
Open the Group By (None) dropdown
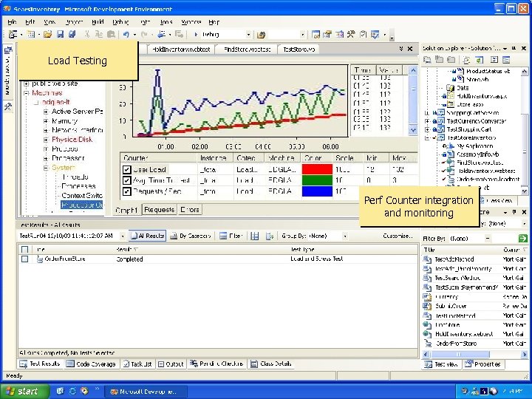point(345,236)
